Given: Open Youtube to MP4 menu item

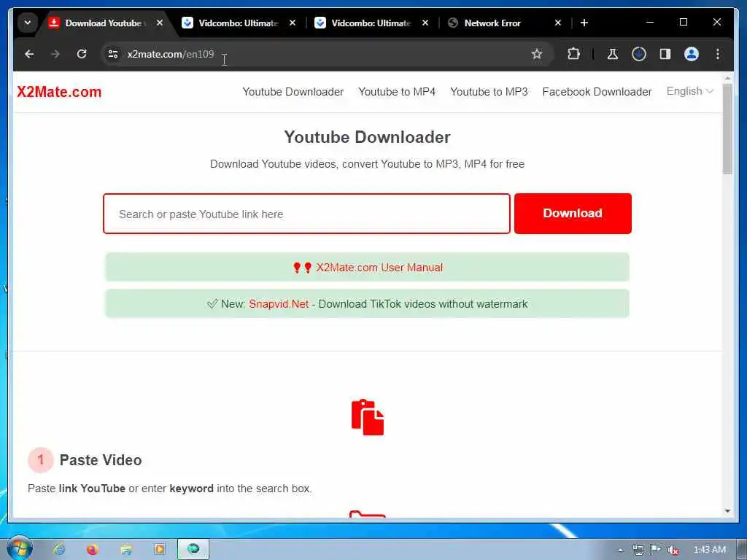Looking at the screenshot, I should [397, 92].
